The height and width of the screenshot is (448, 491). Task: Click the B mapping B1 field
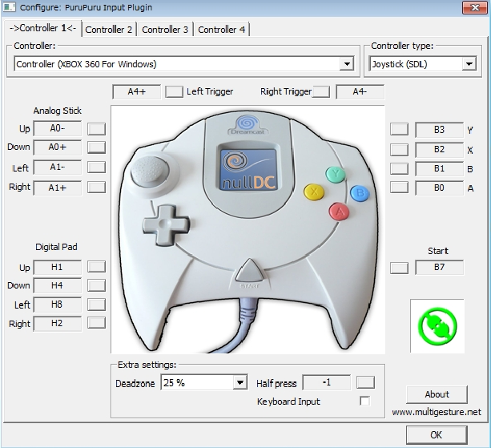point(439,169)
